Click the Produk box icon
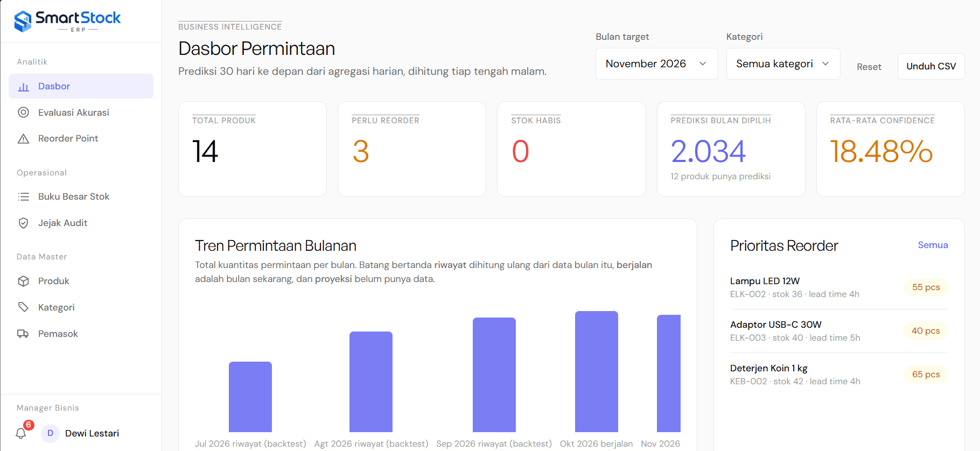The width and height of the screenshot is (980, 451). point(23,281)
